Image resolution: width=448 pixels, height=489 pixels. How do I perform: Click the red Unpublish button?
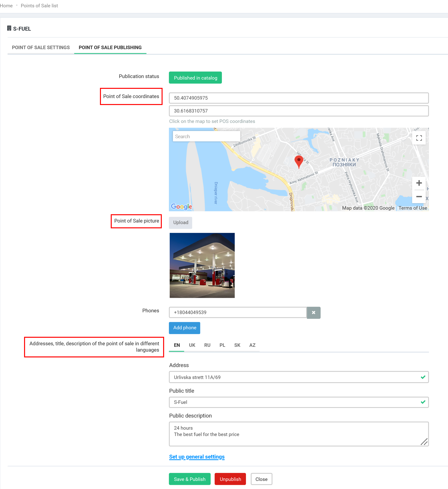pyautogui.click(x=230, y=479)
